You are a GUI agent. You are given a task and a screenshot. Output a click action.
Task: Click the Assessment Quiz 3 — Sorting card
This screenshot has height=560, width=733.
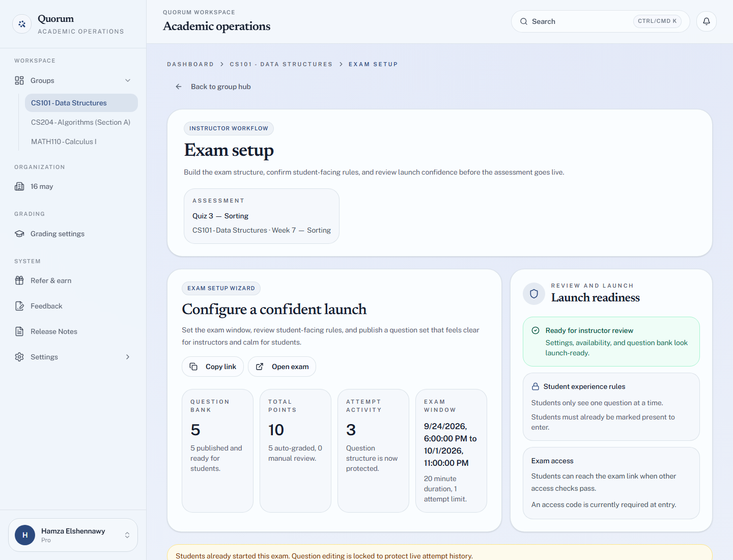[x=262, y=216]
